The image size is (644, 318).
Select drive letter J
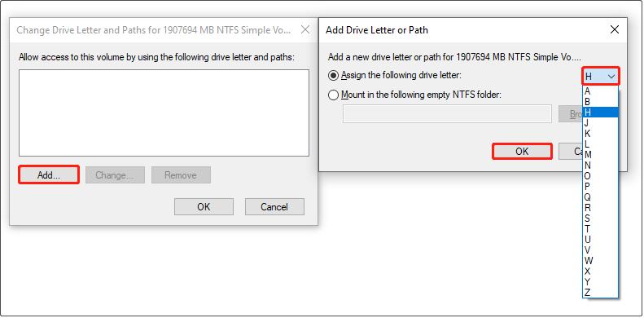pos(601,123)
